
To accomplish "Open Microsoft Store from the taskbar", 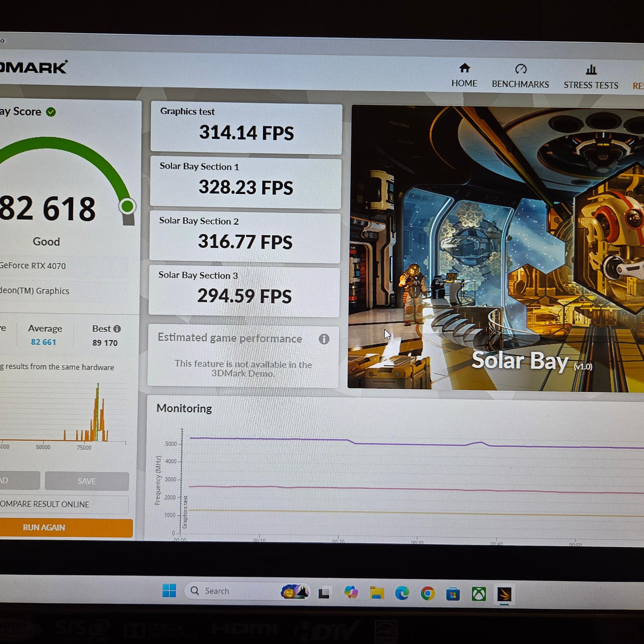I will click(453, 594).
